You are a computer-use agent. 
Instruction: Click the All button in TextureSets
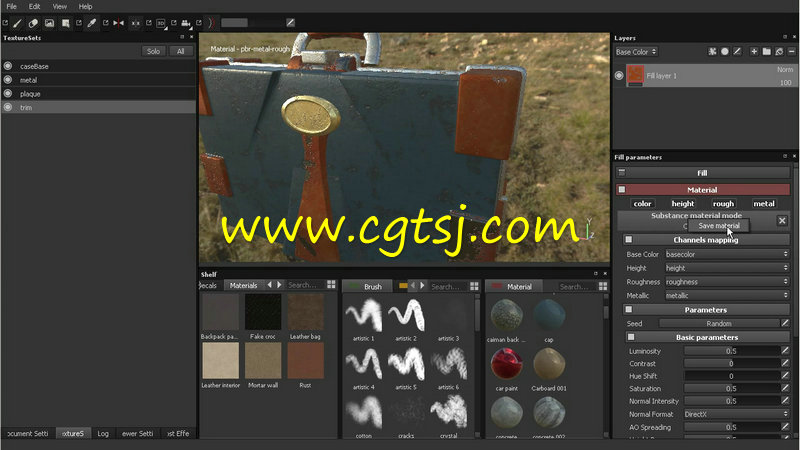180,51
